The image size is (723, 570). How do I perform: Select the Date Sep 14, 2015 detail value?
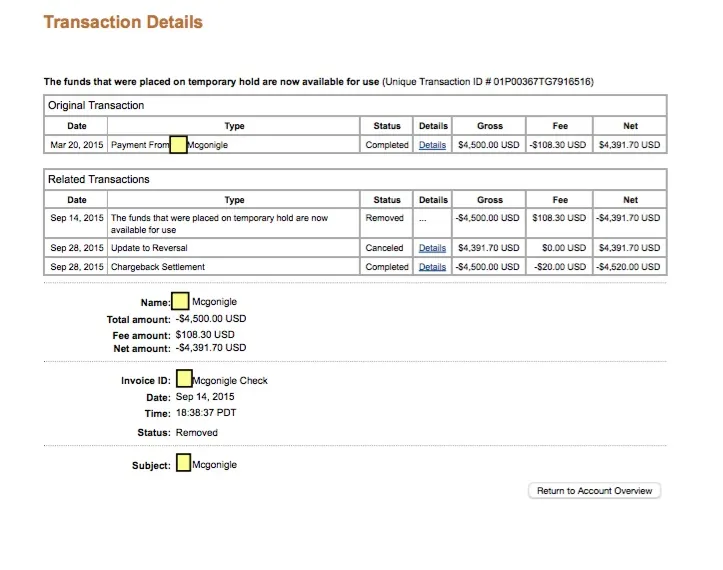click(x=205, y=397)
